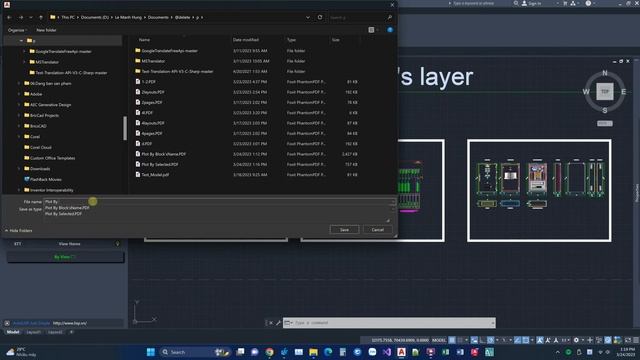The width and height of the screenshot is (640, 360).
Task: Open Windows Start menu
Action: [x=151, y=352]
